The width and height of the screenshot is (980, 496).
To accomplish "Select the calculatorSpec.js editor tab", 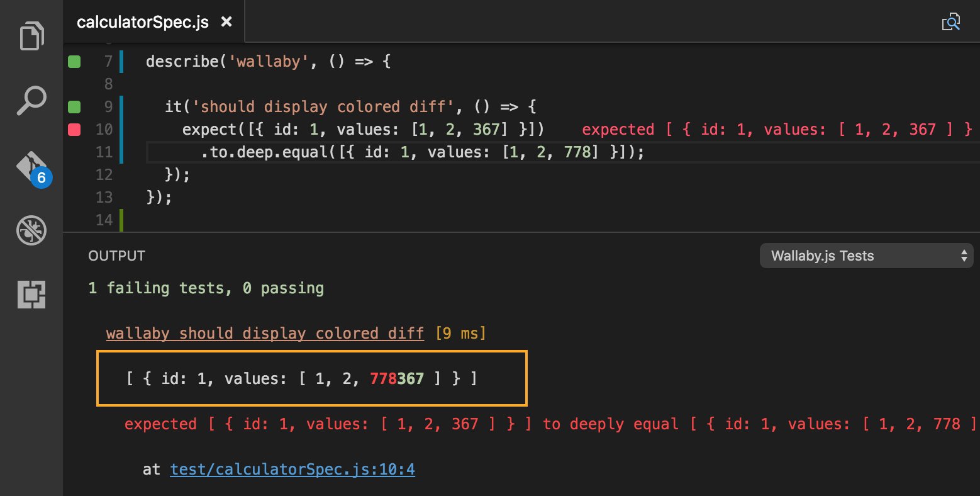I will pos(154,22).
